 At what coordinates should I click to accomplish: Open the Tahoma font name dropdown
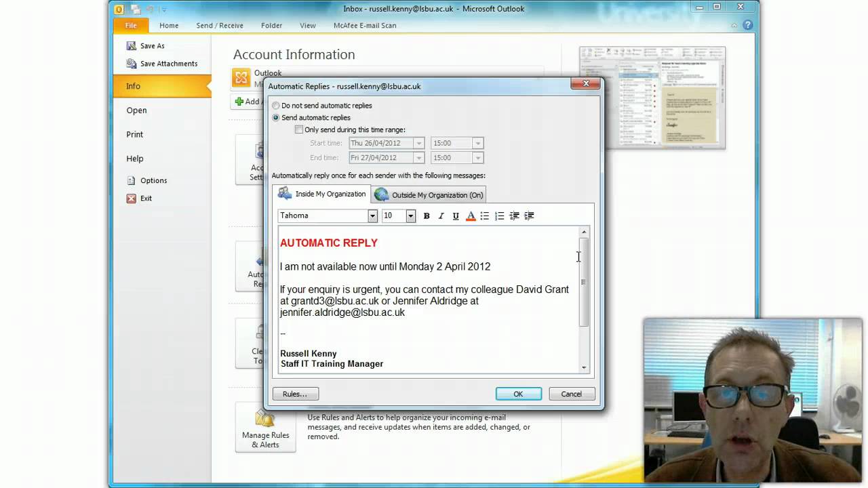(372, 216)
